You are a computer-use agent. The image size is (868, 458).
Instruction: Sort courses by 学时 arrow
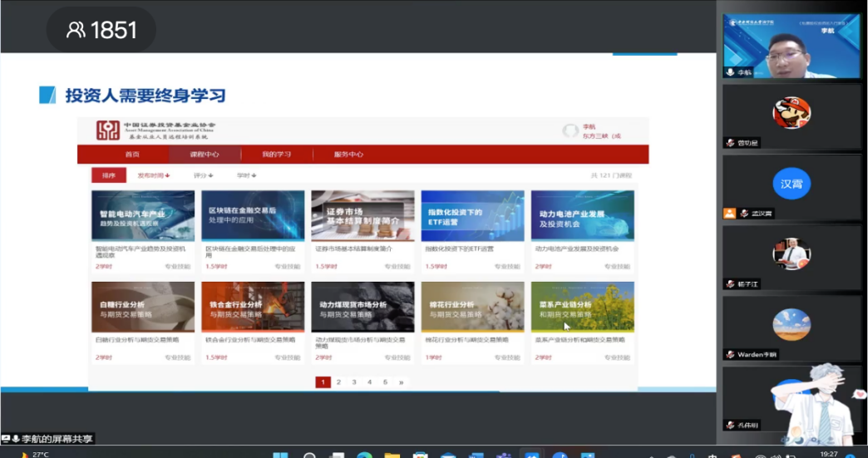246,175
